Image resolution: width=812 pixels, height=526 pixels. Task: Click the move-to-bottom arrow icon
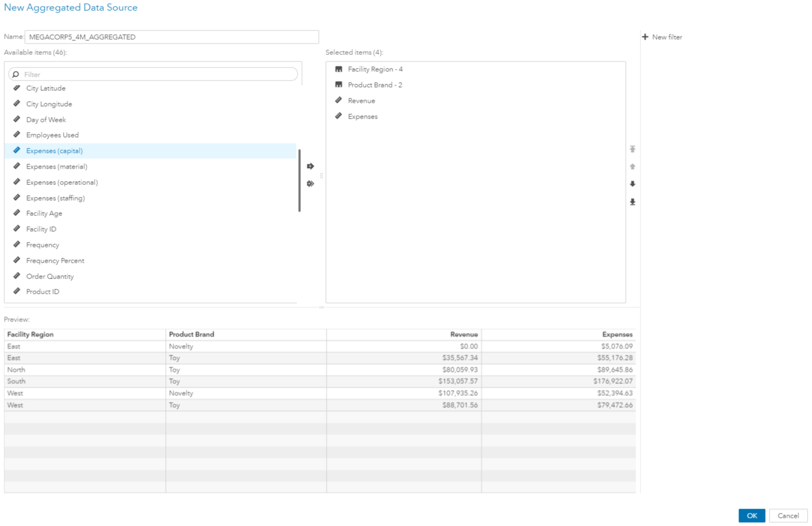[x=632, y=202]
